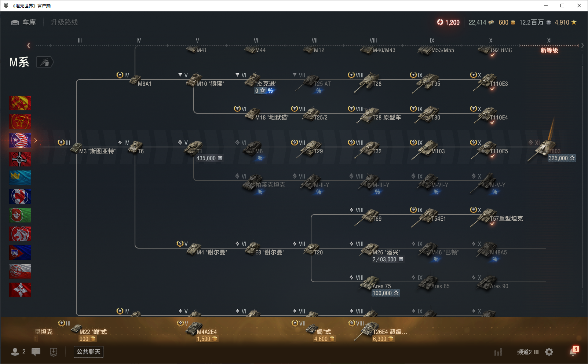Click the left chevron of the tier ruler
588x364 pixels.
(x=29, y=45)
